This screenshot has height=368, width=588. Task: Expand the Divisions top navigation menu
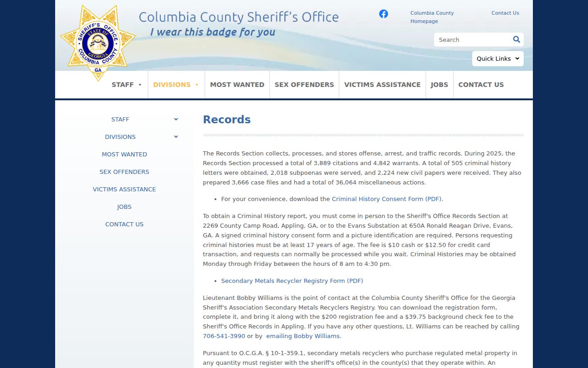176,85
